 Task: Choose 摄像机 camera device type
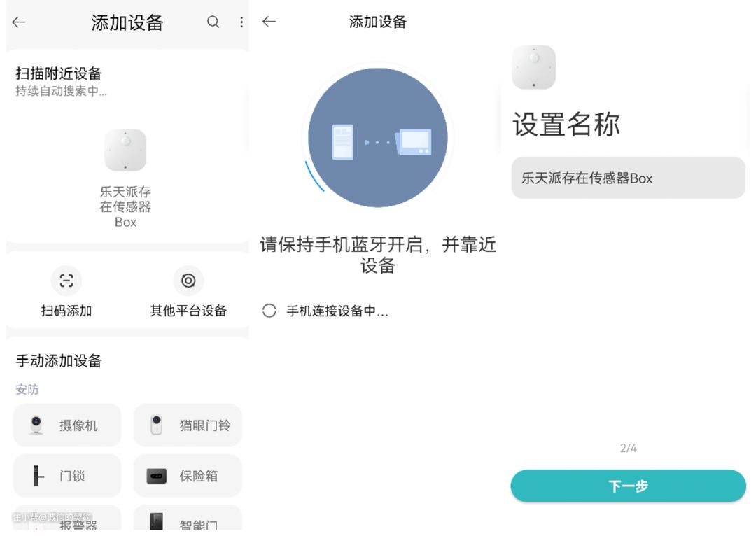[67, 425]
